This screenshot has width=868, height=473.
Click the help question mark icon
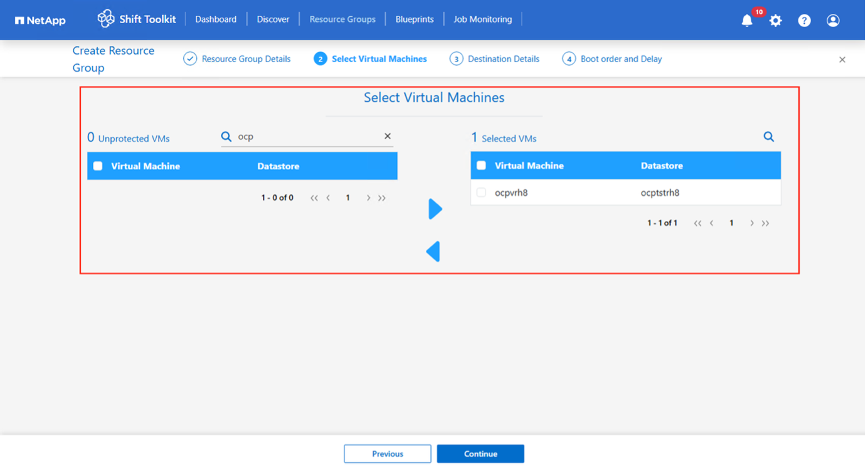(x=804, y=21)
